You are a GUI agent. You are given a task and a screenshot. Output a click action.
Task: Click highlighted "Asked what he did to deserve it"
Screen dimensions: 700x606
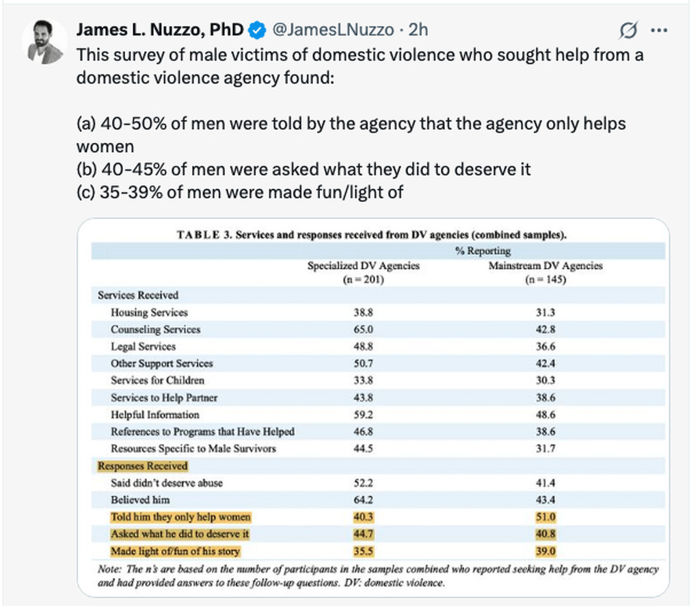tap(180, 534)
